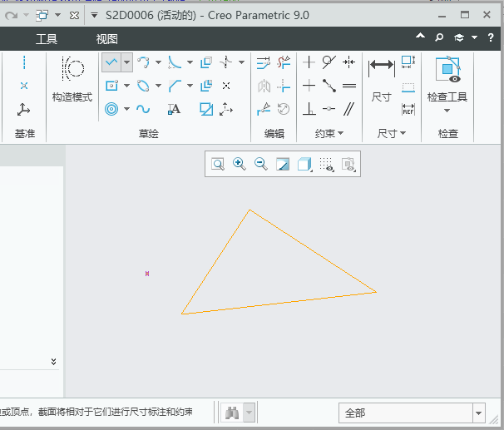The width and height of the screenshot is (504, 430).
Task: Select the Perimeter dimension tool
Action: point(408,62)
